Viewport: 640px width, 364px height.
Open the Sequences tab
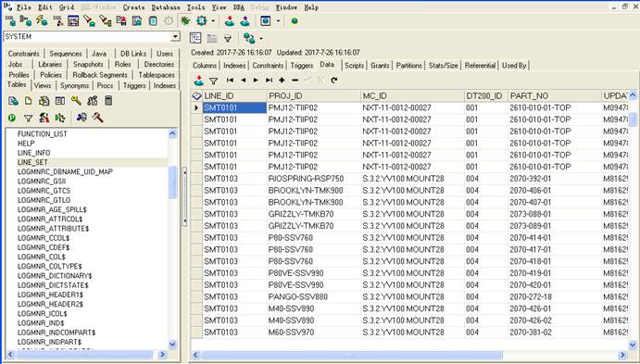66,54
